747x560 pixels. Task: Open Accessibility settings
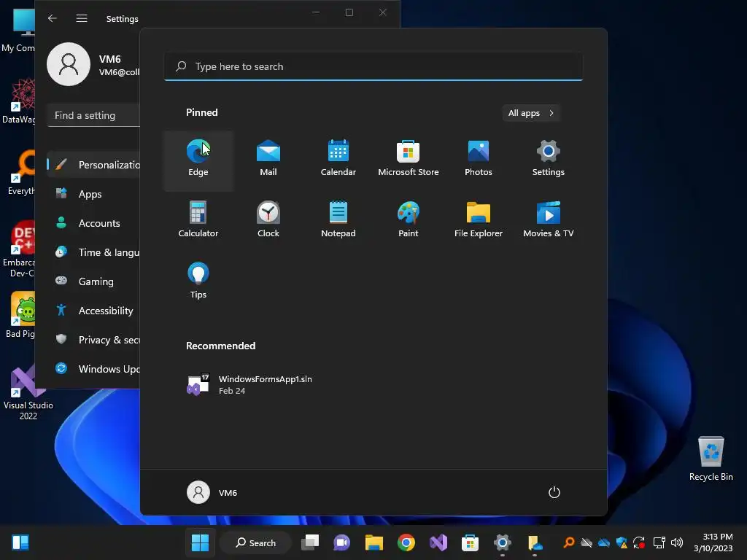tap(93, 311)
